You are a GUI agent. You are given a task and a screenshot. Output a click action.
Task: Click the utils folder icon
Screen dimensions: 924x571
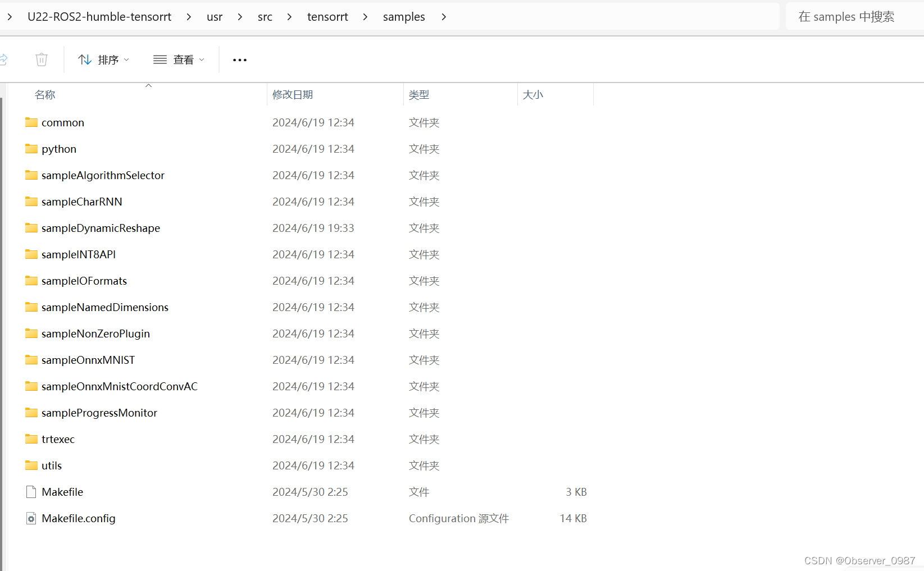tap(31, 465)
